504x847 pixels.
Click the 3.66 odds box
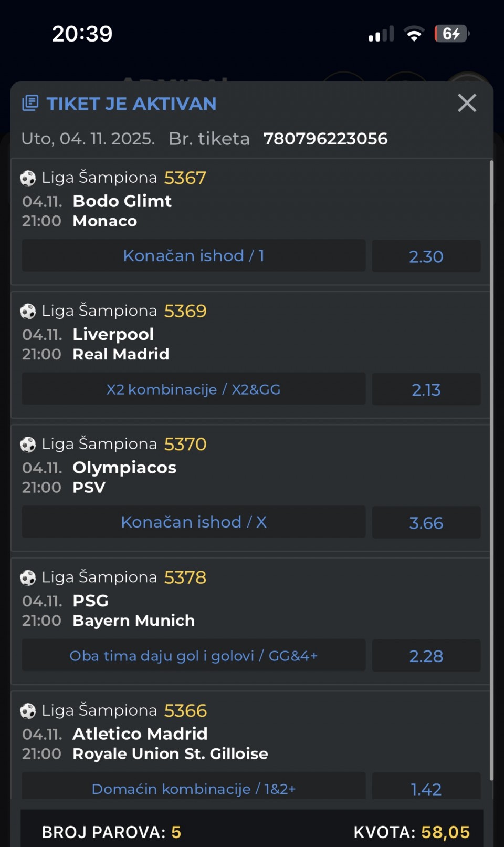(x=426, y=523)
